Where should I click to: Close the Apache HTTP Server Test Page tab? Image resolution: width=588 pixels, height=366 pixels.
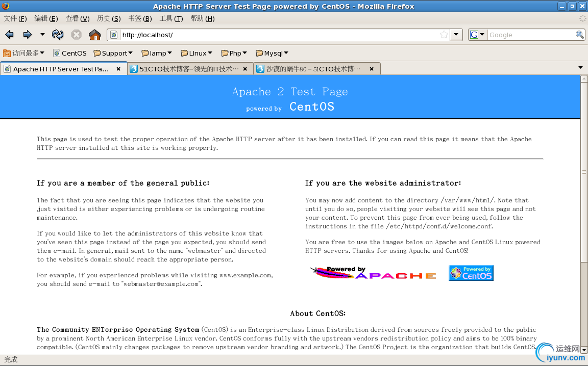click(118, 69)
